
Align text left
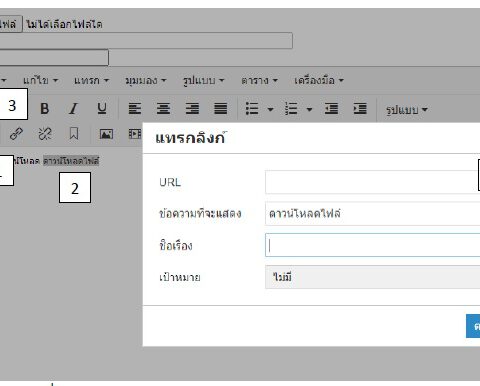click(x=135, y=109)
